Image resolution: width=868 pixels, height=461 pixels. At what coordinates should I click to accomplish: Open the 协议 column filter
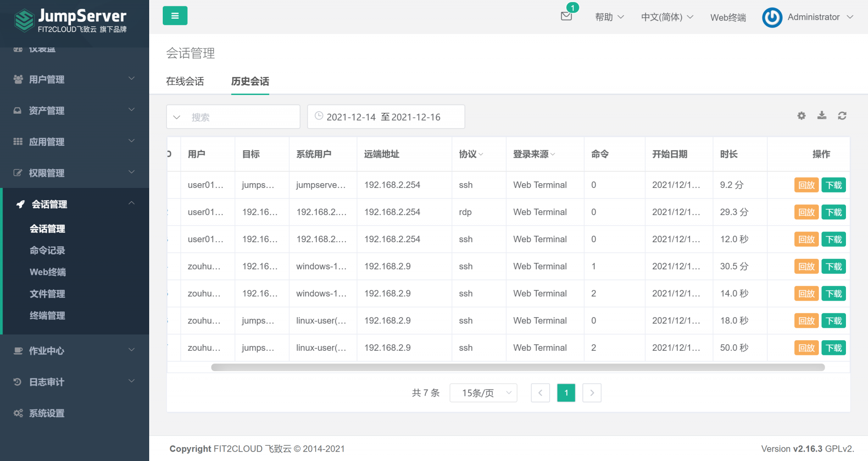point(481,154)
